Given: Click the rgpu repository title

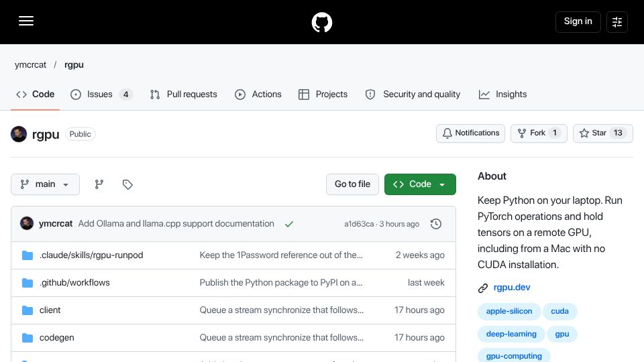Looking at the screenshot, I should click(46, 134).
